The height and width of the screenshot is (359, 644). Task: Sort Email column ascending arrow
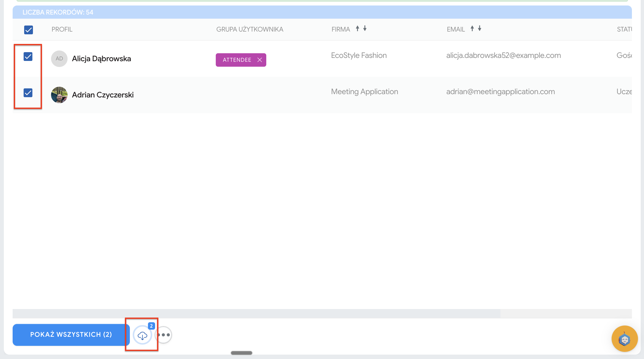[x=472, y=29]
